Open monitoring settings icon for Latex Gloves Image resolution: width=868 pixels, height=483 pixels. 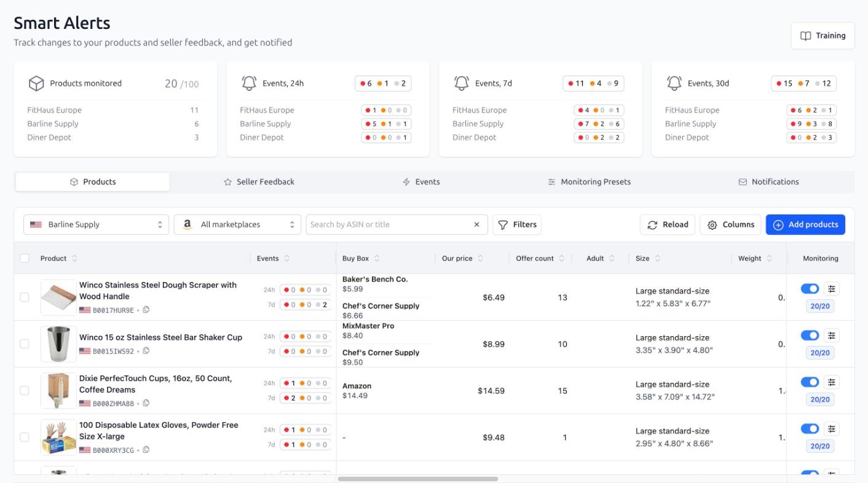tap(832, 429)
